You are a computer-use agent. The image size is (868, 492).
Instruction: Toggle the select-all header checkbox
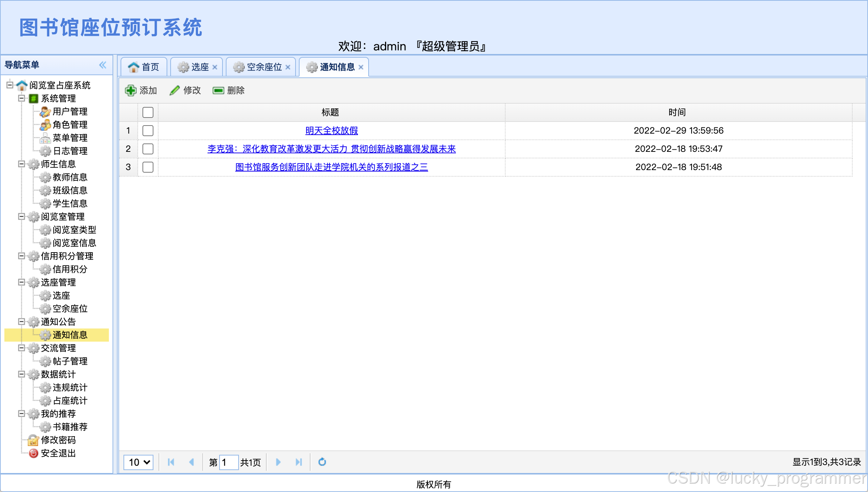[148, 112]
